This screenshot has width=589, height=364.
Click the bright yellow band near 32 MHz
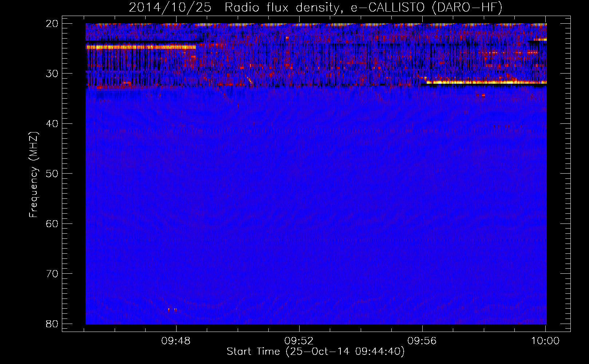(x=486, y=82)
